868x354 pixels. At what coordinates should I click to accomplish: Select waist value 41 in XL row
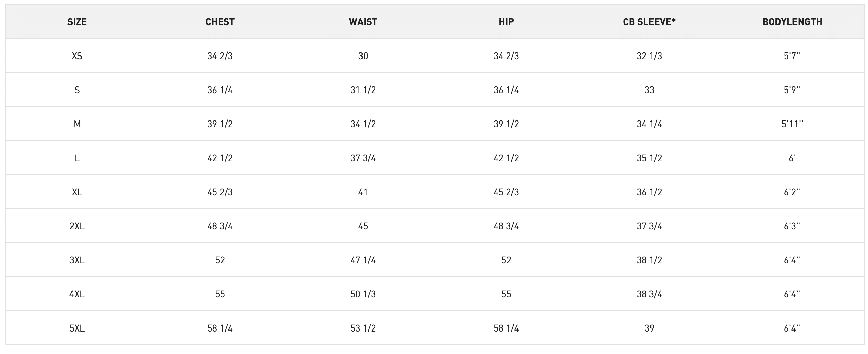click(363, 192)
